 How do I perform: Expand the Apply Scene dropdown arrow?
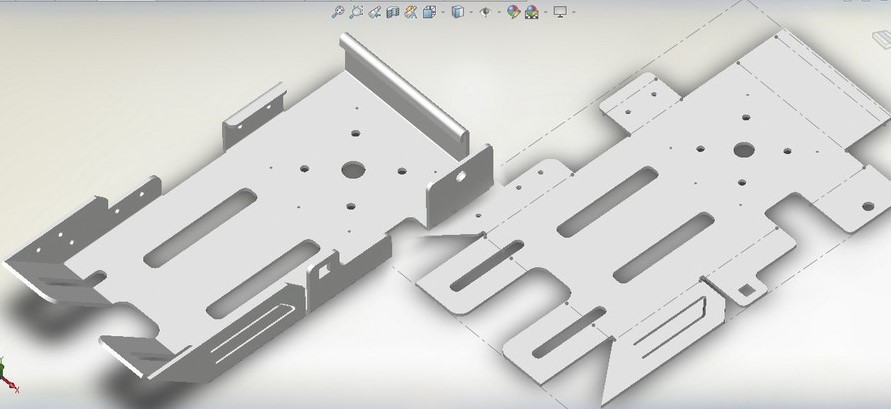pyautogui.click(x=546, y=12)
